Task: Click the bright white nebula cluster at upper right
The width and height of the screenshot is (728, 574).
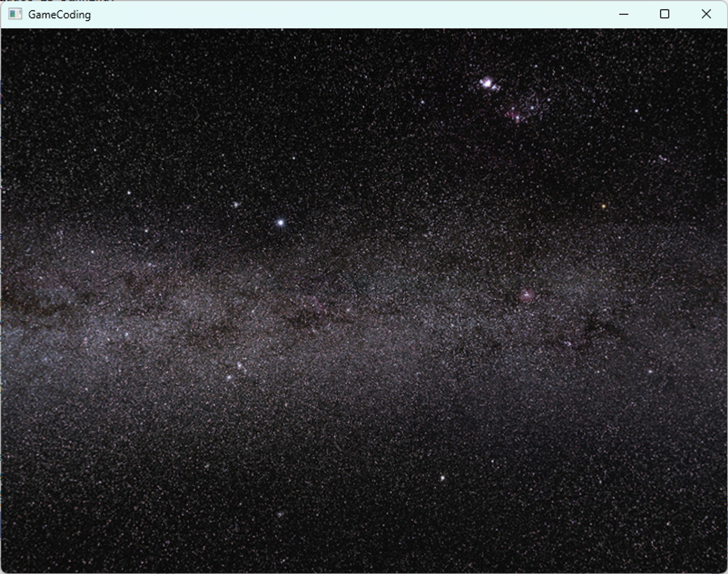Action: (x=488, y=84)
